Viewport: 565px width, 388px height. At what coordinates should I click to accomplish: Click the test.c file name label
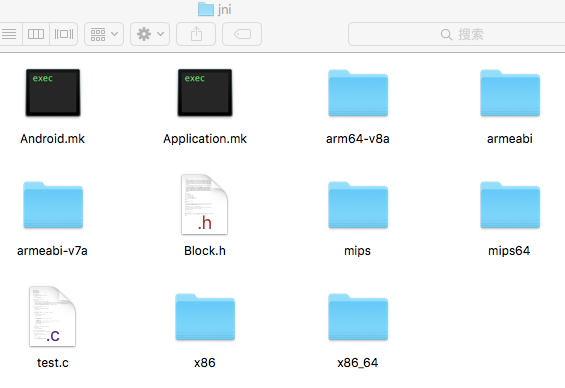pos(53,363)
